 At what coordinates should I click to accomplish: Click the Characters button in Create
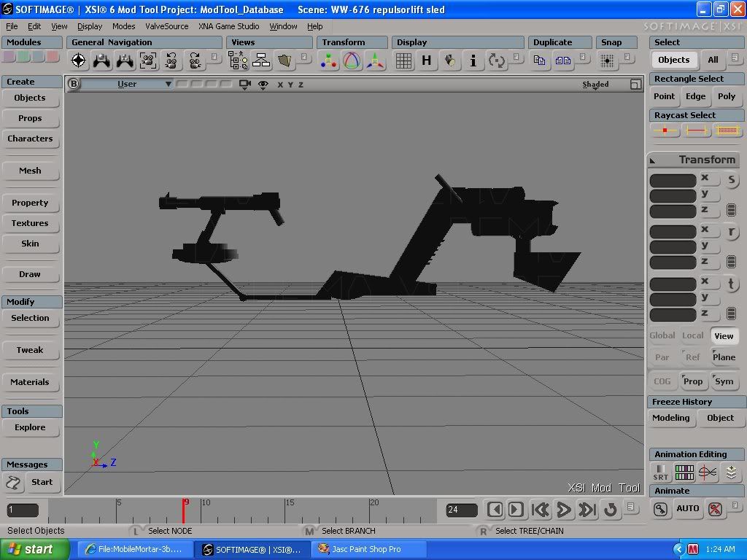click(30, 139)
